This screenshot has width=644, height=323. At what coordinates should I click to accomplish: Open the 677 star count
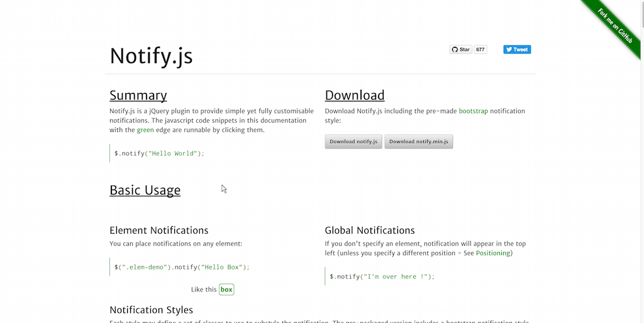point(480,50)
